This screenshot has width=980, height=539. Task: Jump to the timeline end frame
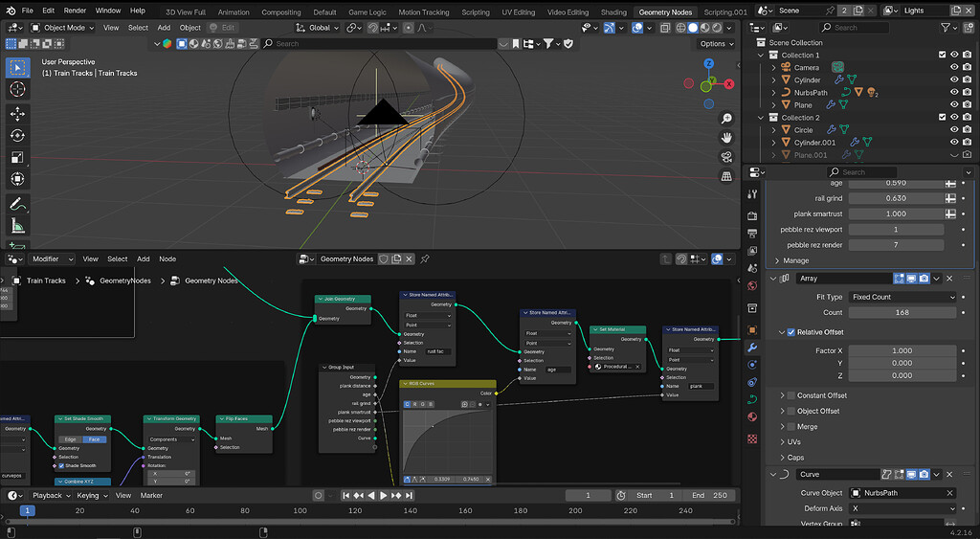pyautogui.click(x=410, y=495)
